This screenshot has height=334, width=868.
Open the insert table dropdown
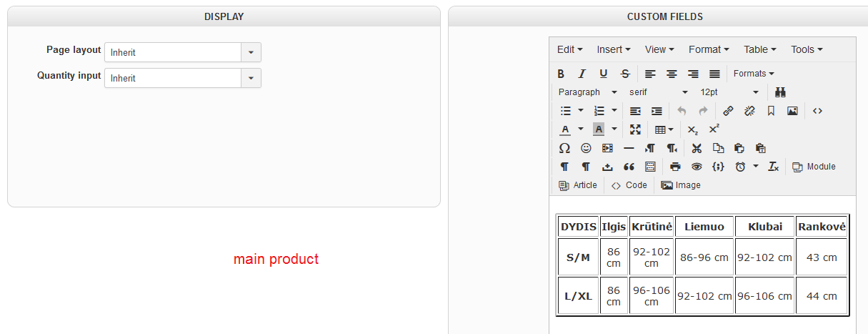coord(664,129)
